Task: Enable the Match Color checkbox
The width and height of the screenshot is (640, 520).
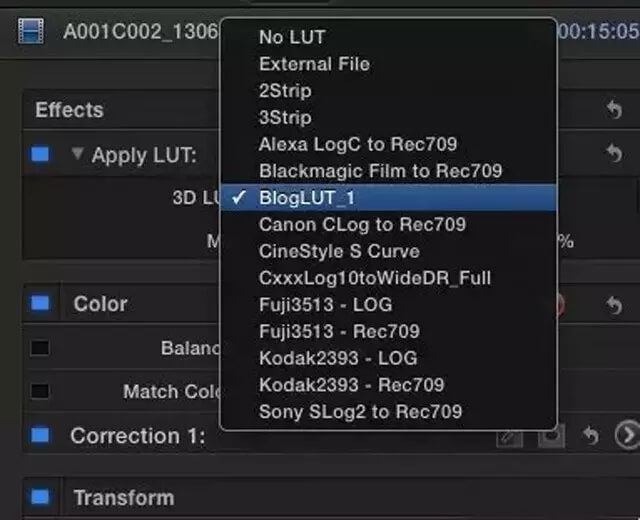Action: (x=40, y=391)
